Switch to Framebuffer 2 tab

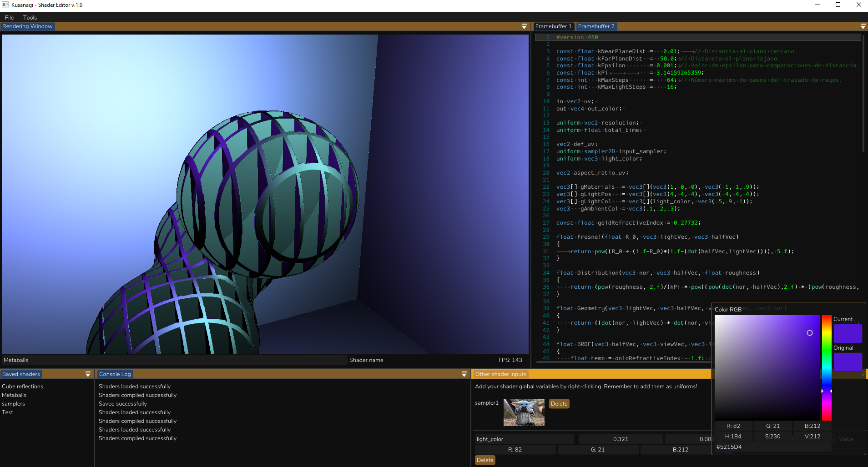[596, 26]
